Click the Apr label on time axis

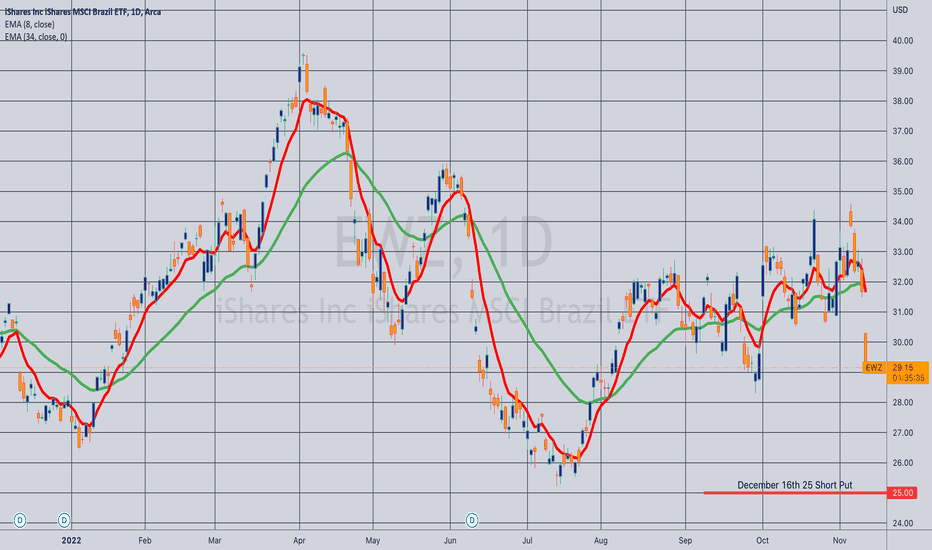point(299,540)
